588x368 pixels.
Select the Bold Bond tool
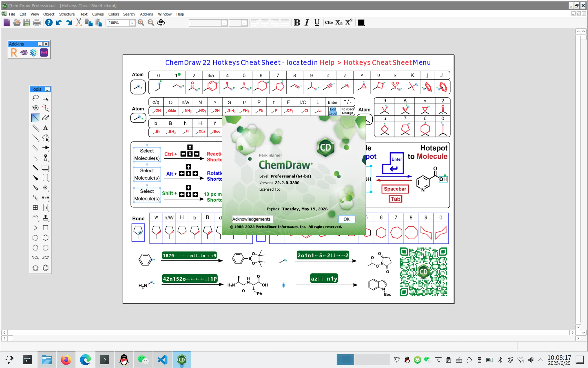(x=36, y=167)
